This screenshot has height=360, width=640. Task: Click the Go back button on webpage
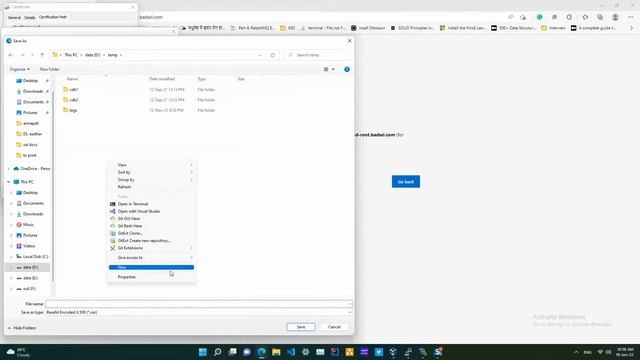click(406, 182)
